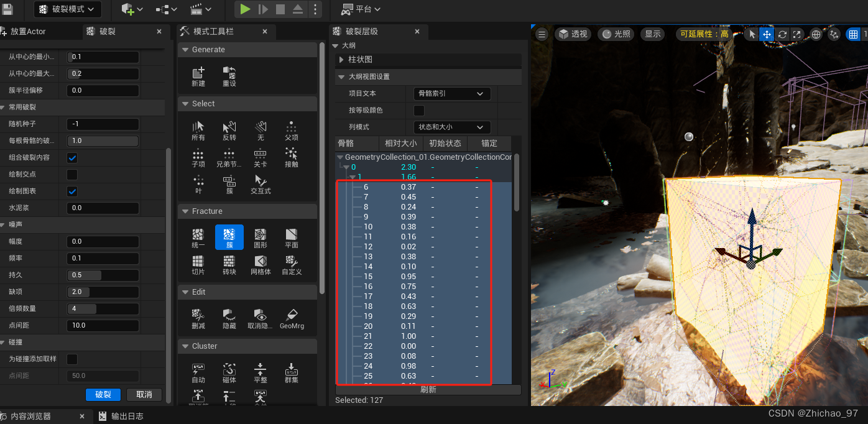868x424 pixels.
Task: Select the 模式工具栏 tab
Action: 213,32
